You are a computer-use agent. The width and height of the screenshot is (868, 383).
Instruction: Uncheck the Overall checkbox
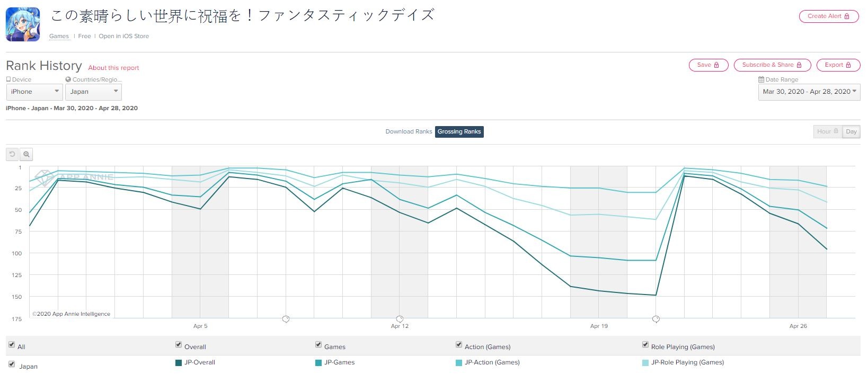click(179, 345)
